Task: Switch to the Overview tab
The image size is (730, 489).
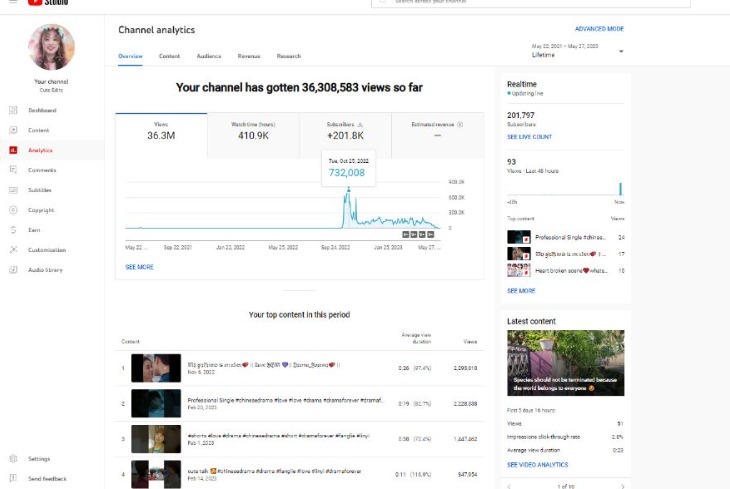Action: pos(130,56)
